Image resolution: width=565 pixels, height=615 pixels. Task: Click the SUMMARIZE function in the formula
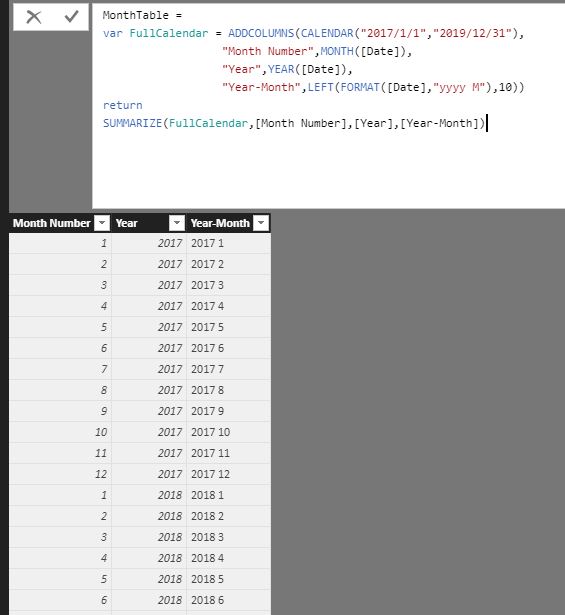132,123
